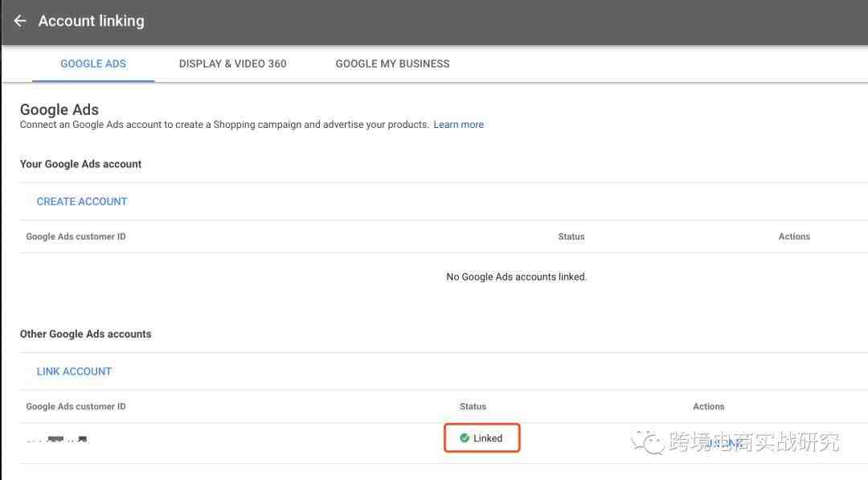Go back using the arrow beside Account linking
The width and height of the screenshot is (868, 480).
click(x=20, y=21)
